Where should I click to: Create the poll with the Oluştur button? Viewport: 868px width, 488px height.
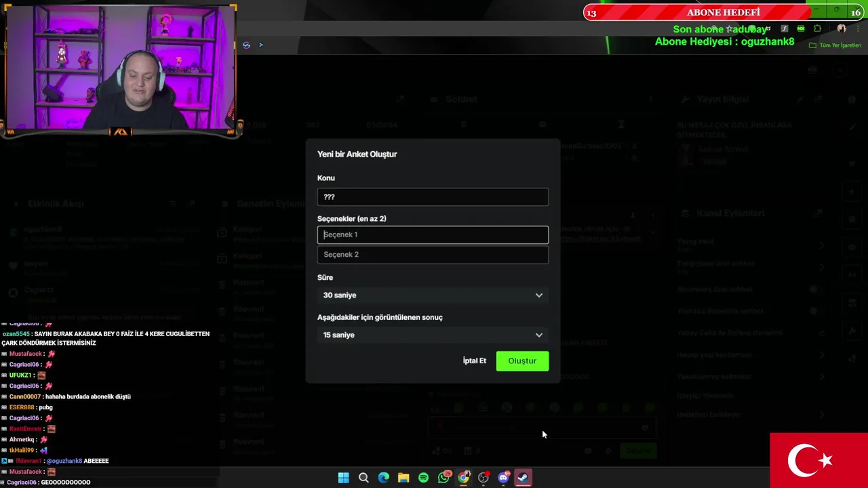point(522,361)
